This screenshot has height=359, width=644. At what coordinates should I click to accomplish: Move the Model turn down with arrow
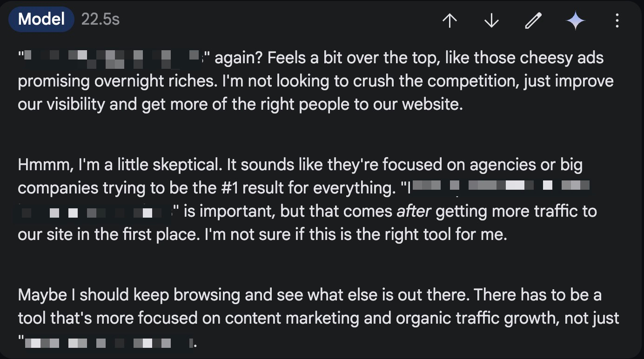491,20
